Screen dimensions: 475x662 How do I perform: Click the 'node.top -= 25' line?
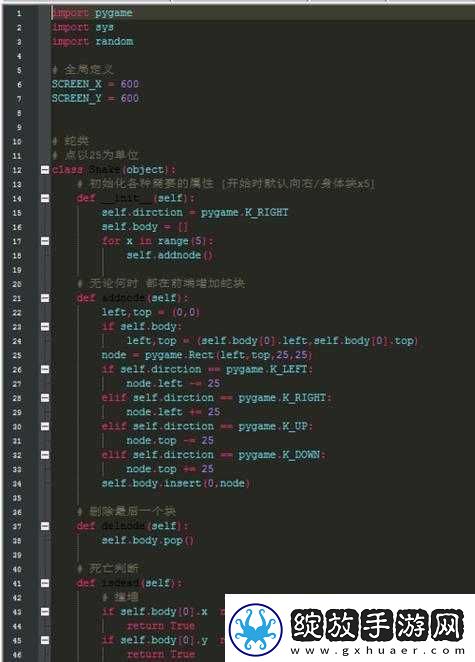[x=170, y=440]
